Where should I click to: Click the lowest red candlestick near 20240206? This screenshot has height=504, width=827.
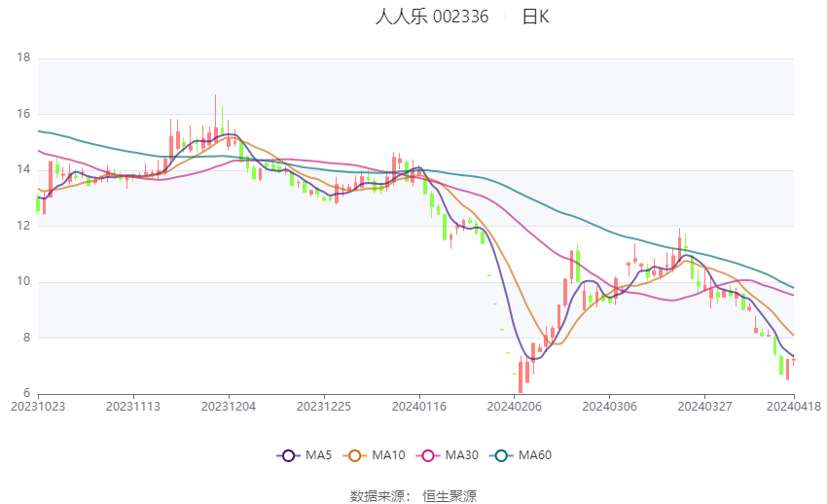tap(521, 377)
